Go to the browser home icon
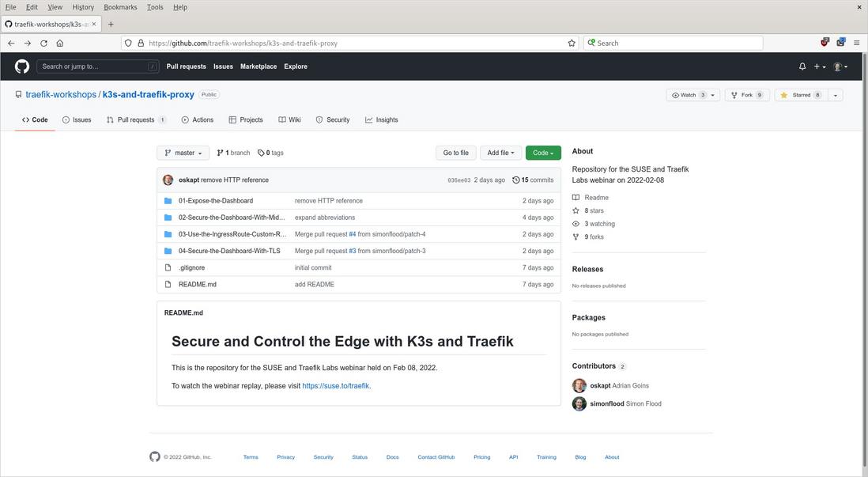The height and width of the screenshot is (477, 868). click(60, 44)
